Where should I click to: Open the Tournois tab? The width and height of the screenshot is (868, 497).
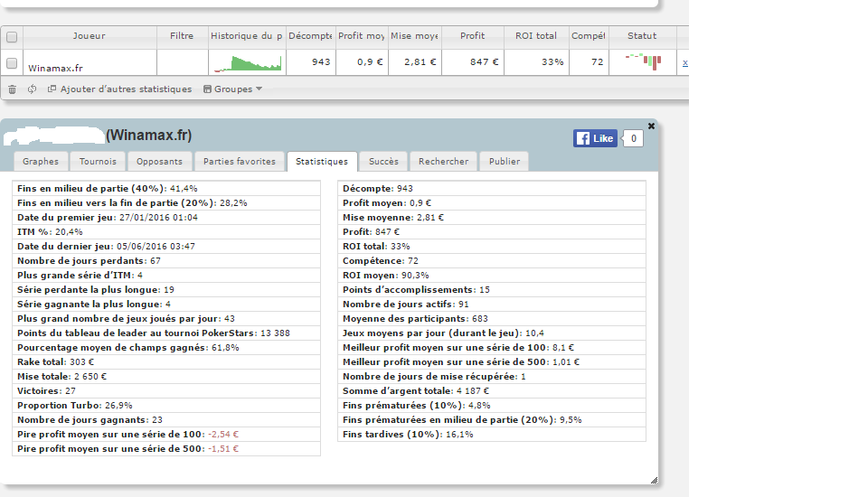(x=98, y=162)
